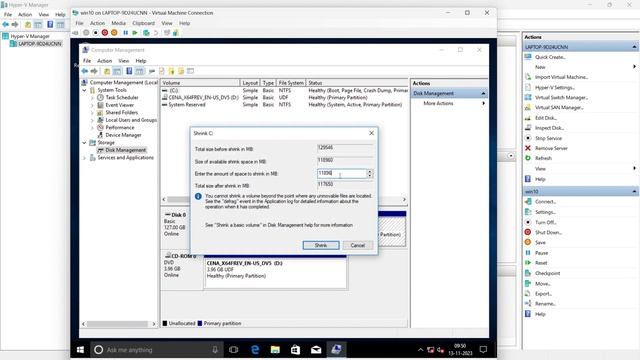Open File Explorer from guest taskbar

point(275,350)
